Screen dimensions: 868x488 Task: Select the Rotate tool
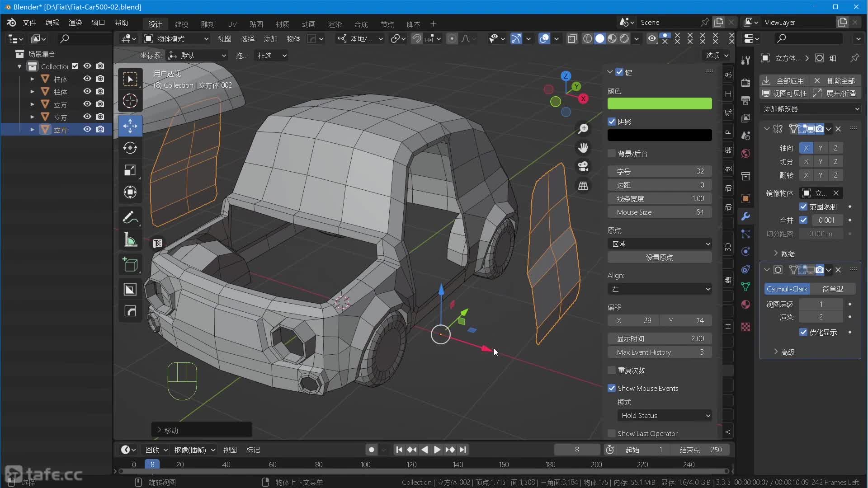pyautogui.click(x=130, y=148)
